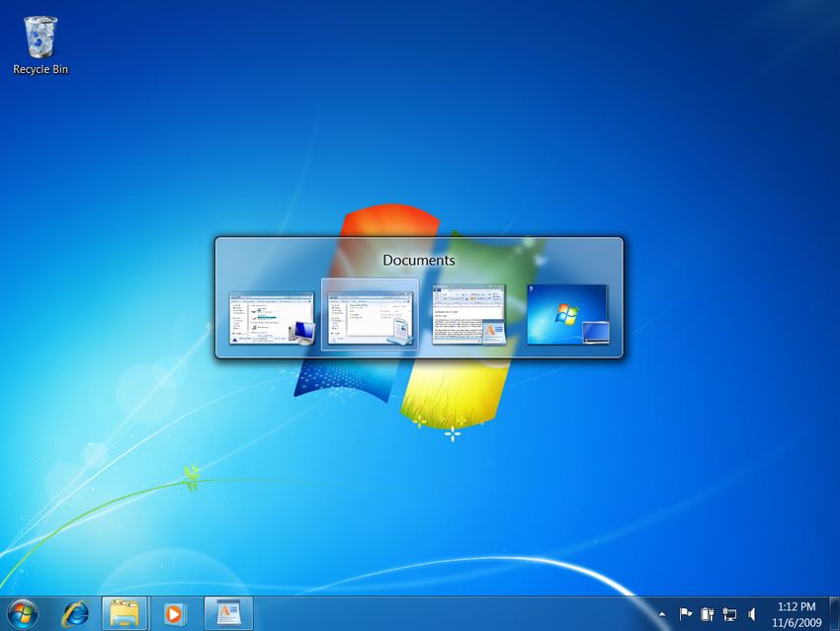Open the volume speaker icon
This screenshot has width=840, height=631.
tap(752, 614)
